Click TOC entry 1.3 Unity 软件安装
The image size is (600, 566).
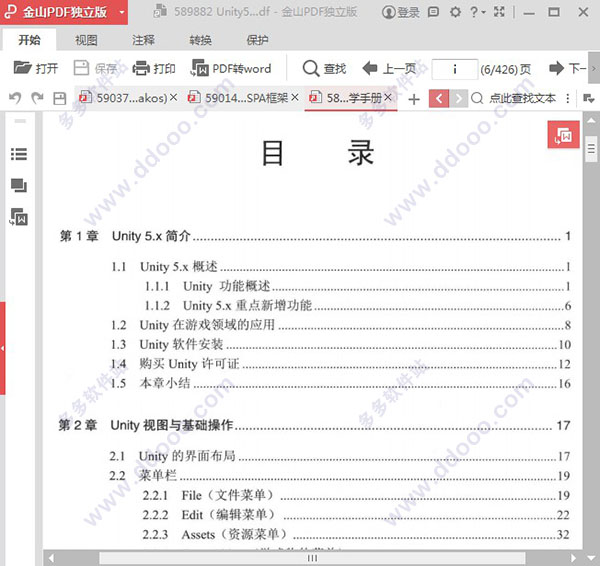341,344
